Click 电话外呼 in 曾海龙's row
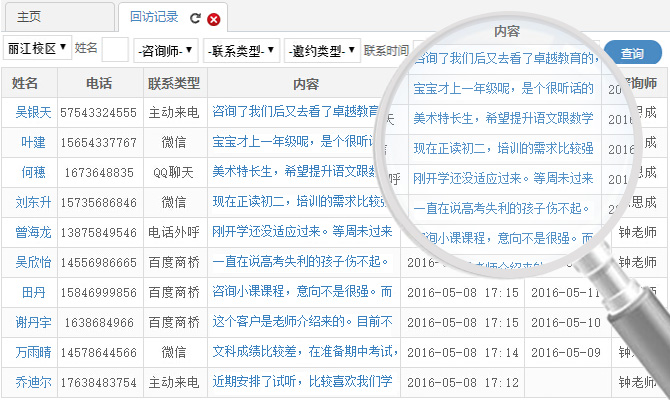 [174, 232]
